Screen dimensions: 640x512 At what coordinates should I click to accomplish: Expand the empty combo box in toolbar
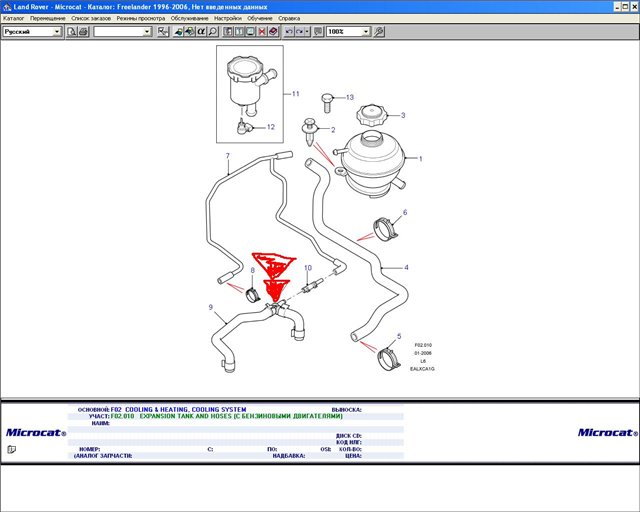coord(147,31)
